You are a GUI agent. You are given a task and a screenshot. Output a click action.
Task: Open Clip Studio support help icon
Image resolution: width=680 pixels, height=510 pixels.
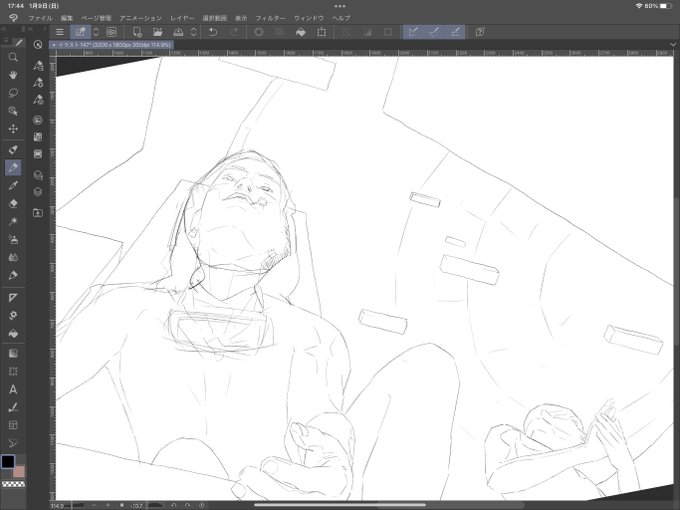[x=480, y=32]
